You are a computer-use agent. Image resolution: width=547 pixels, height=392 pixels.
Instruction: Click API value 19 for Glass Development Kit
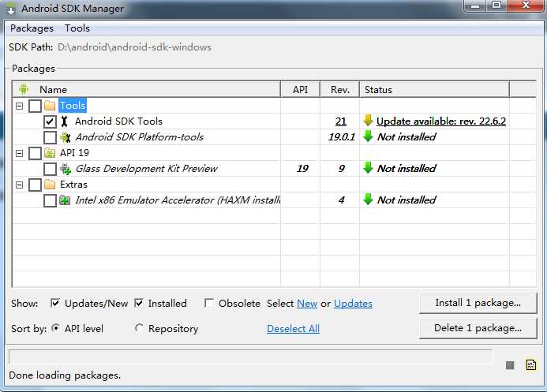coord(302,169)
